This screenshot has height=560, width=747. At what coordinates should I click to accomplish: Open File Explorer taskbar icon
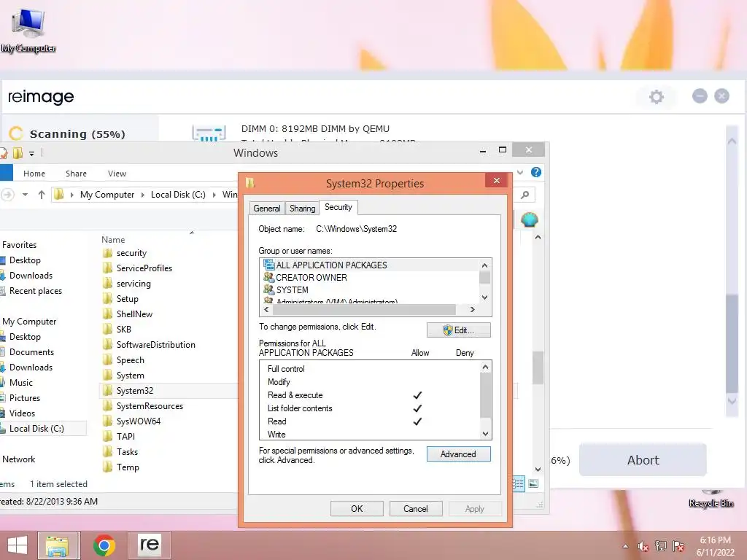[58, 545]
